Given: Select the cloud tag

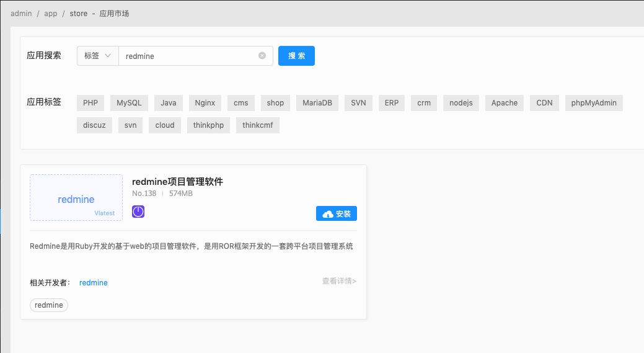Looking at the screenshot, I should pyautogui.click(x=165, y=125).
